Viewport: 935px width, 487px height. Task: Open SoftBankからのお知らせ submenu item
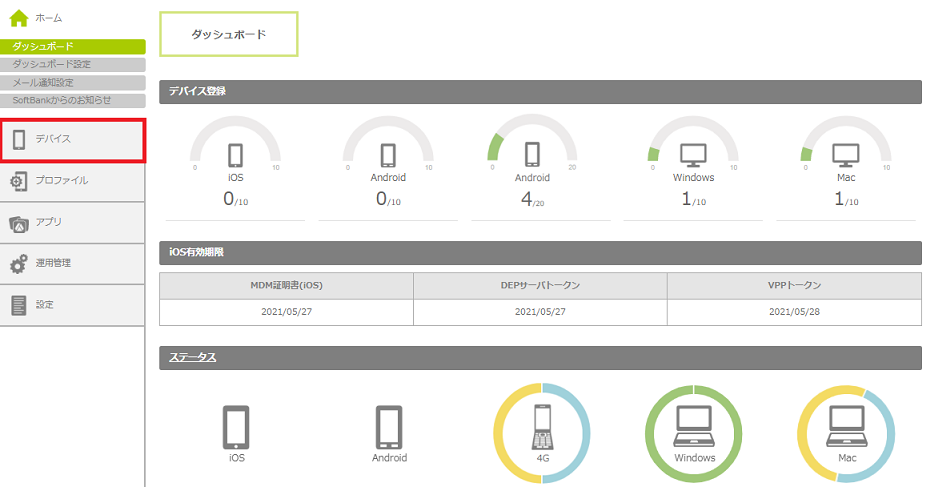tap(72, 100)
